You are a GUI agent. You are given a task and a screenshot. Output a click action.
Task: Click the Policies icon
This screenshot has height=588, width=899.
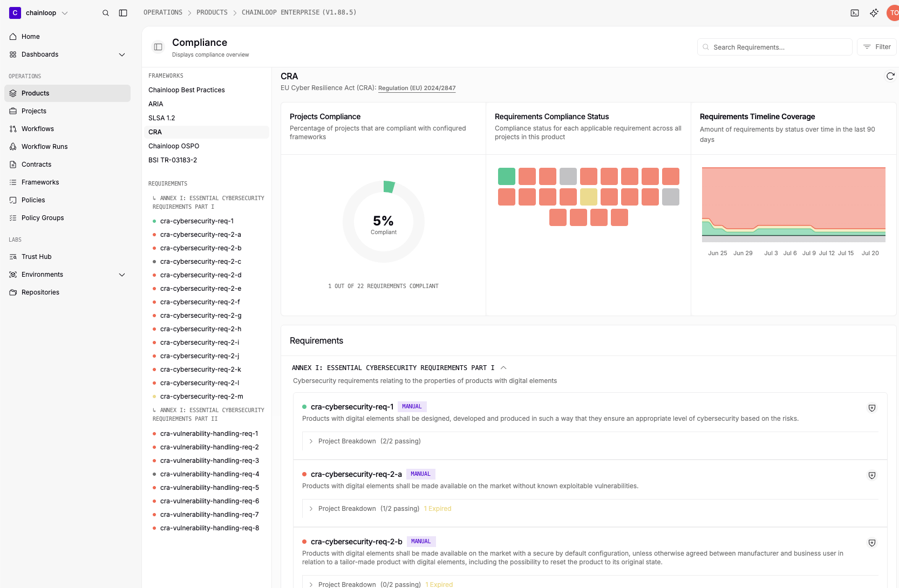13,200
